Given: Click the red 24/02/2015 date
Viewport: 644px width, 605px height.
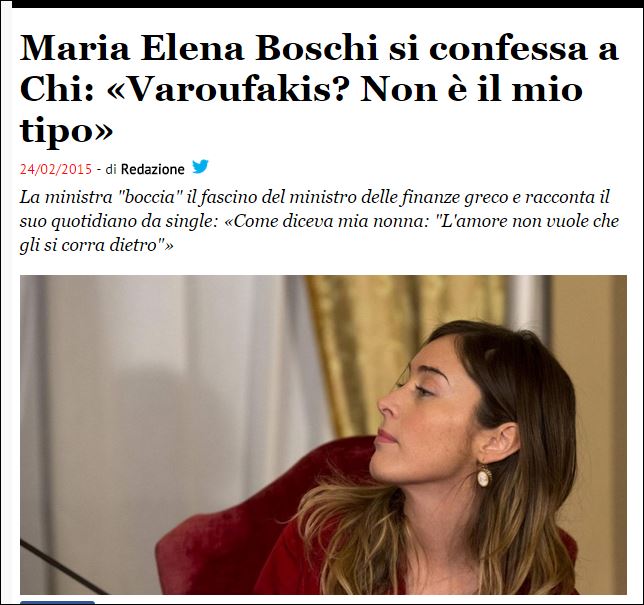Looking at the screenshot, I should [x=56, y=169].
